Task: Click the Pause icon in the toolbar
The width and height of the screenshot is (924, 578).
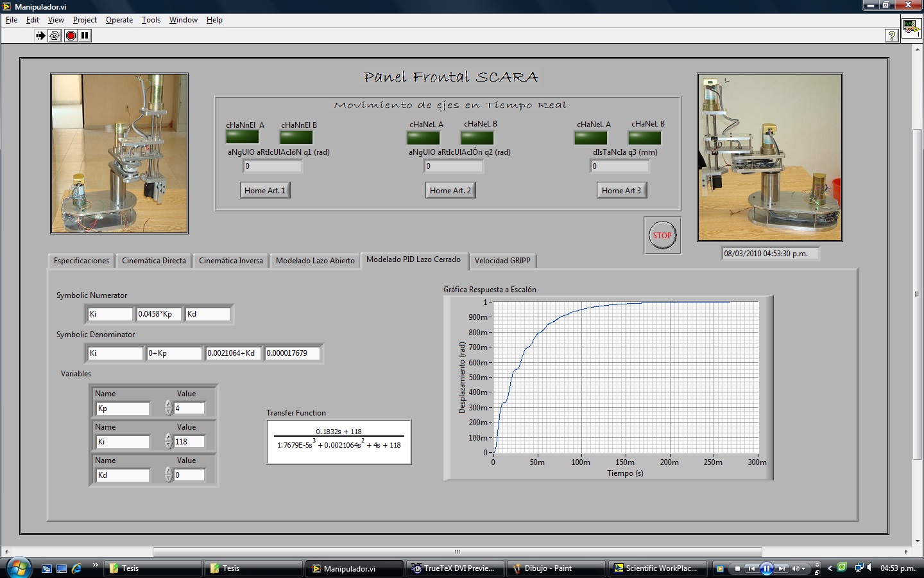Action: (x=85, y=36)
